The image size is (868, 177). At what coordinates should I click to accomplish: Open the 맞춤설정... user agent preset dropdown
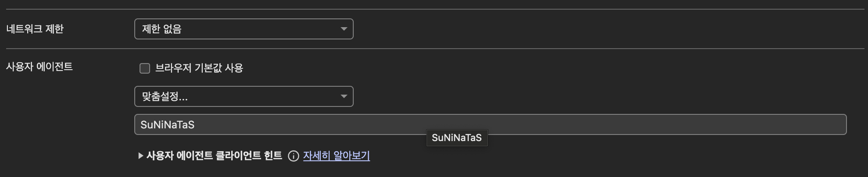(244, 96)
